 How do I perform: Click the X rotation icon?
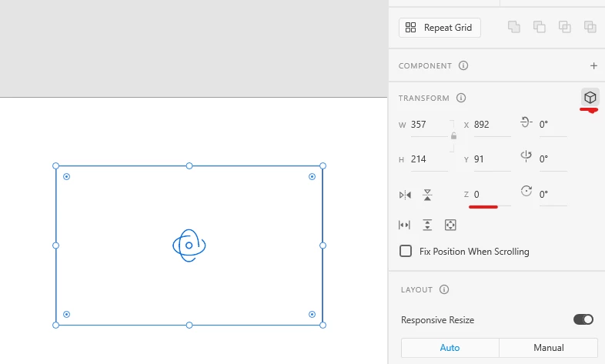coord(526,122)
